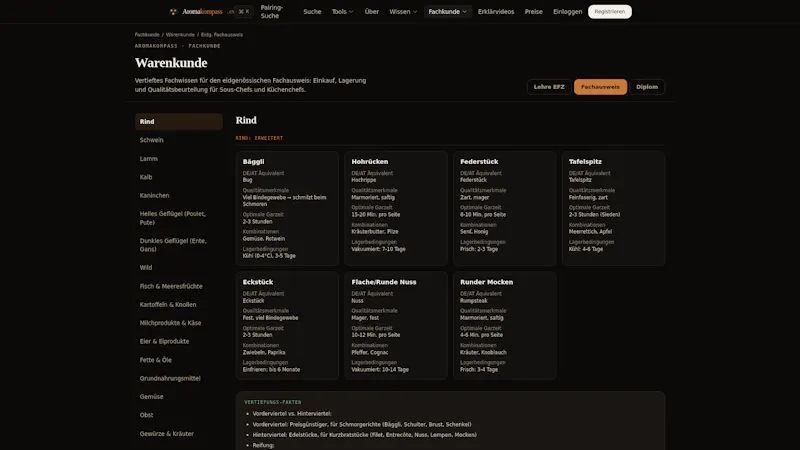Viewport: 800px width, 450px height.
Task: Open the Über page
Action: [371, 11]
